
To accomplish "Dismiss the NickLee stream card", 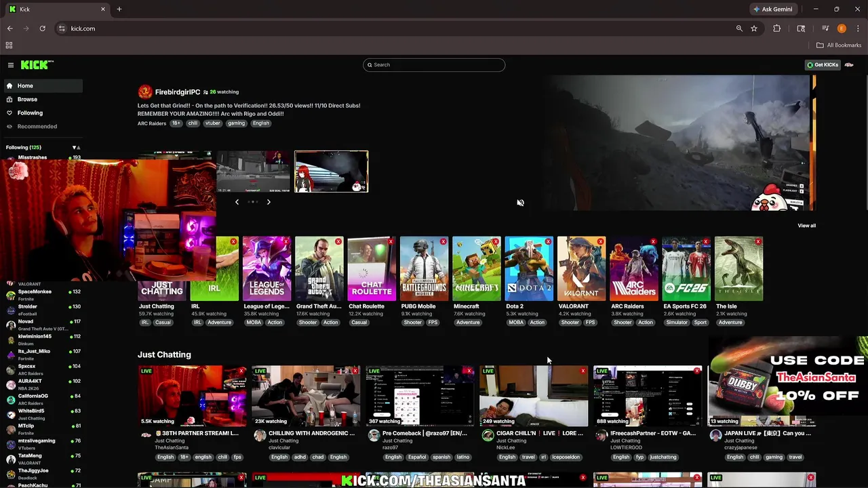I will (583, 371).
